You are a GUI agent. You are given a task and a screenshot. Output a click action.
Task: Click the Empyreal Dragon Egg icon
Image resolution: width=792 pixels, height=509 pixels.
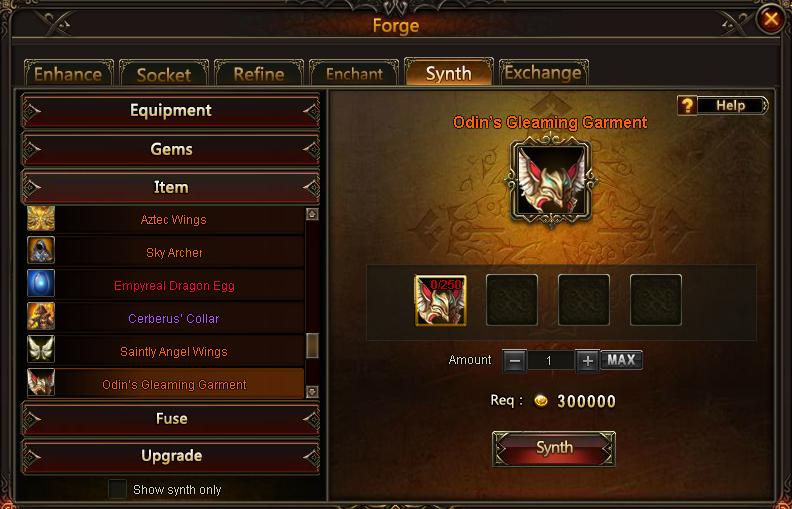pos(41,283)
